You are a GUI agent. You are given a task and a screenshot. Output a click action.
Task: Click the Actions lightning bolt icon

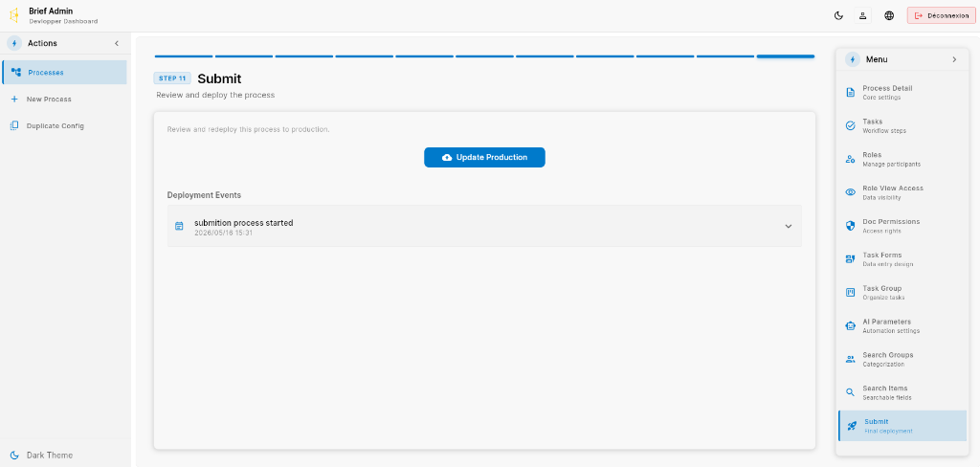point(13,43)
